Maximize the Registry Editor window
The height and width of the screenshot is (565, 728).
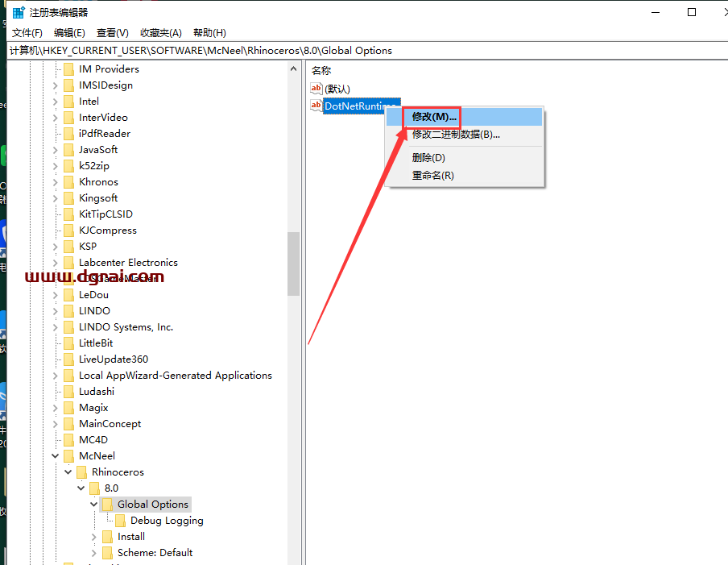(x=692, y=13)
